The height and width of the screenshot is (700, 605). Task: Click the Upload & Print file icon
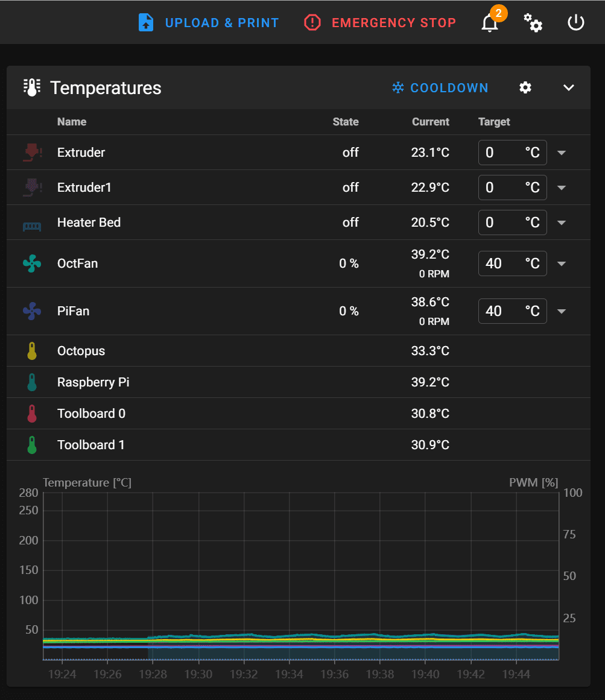146,22
